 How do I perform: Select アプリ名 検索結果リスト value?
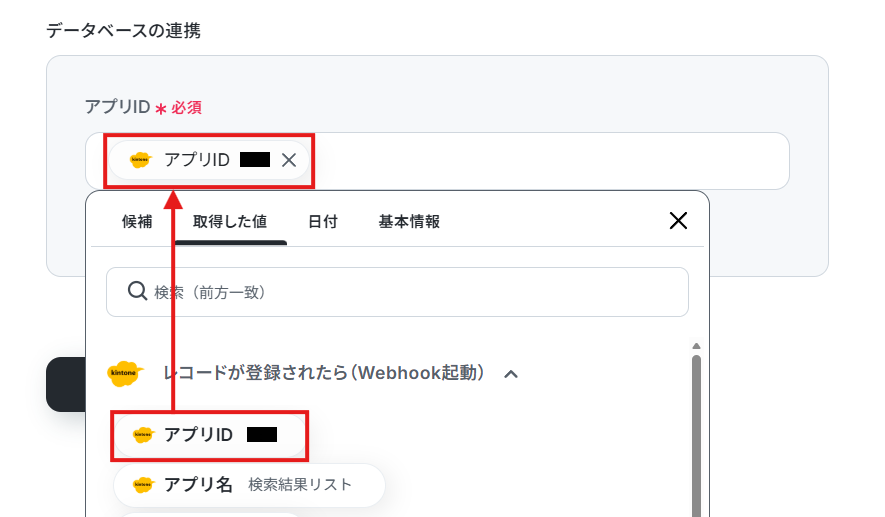249,485
